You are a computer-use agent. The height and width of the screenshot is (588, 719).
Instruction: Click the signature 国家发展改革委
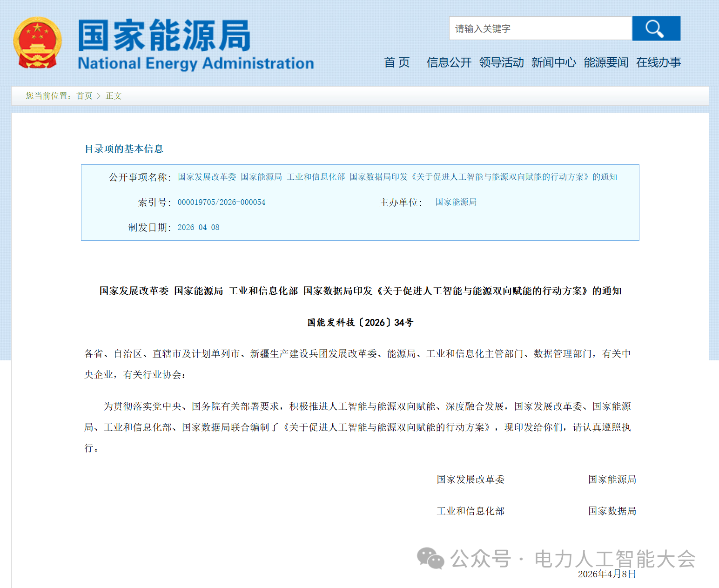point(470,480)
